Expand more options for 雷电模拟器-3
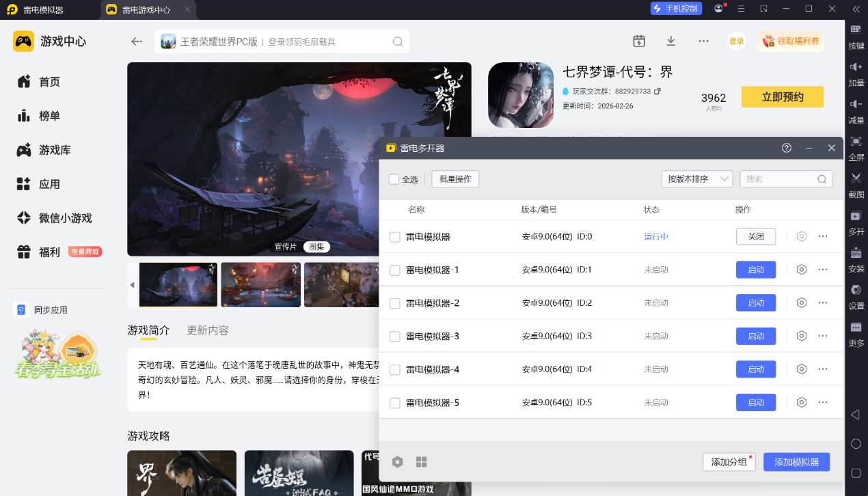The height and width of the screenshot is (496, 868). (x=823, y=336)
